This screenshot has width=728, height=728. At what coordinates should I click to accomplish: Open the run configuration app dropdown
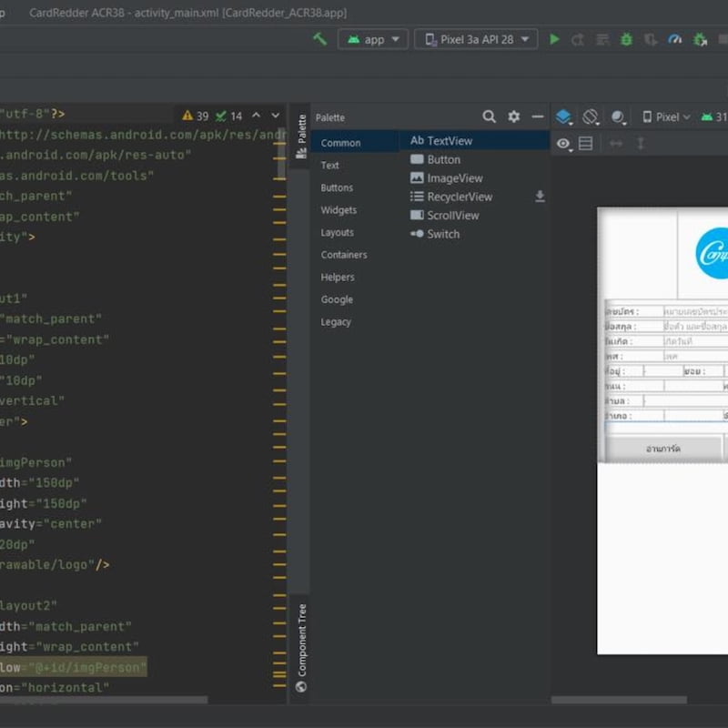[372, 39]
